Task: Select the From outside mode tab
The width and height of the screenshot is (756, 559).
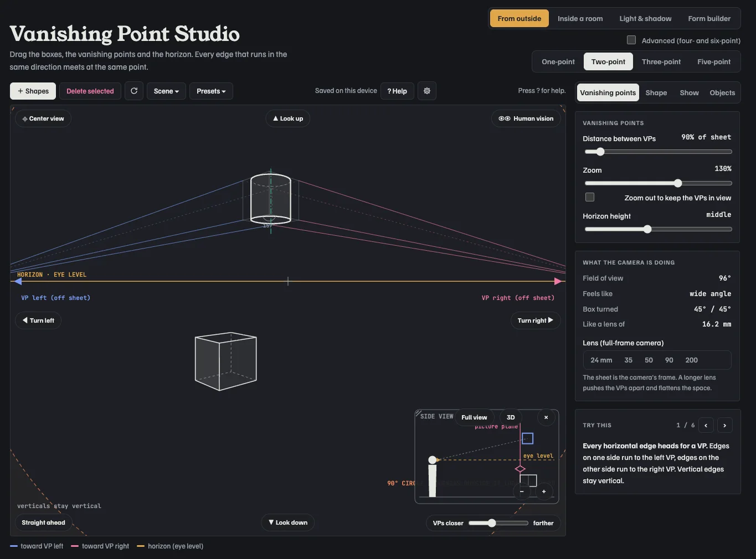Action: pyautogui.click(x=520, y=18)
